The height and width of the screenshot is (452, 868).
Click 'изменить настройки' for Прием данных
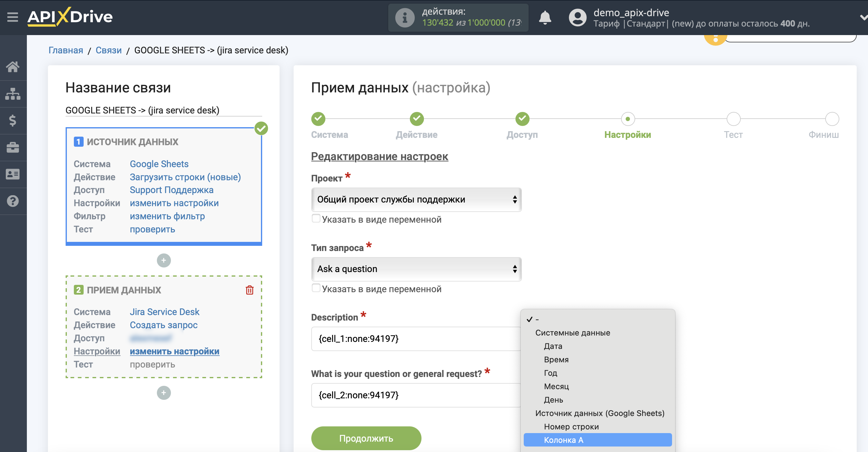point(175,351)
